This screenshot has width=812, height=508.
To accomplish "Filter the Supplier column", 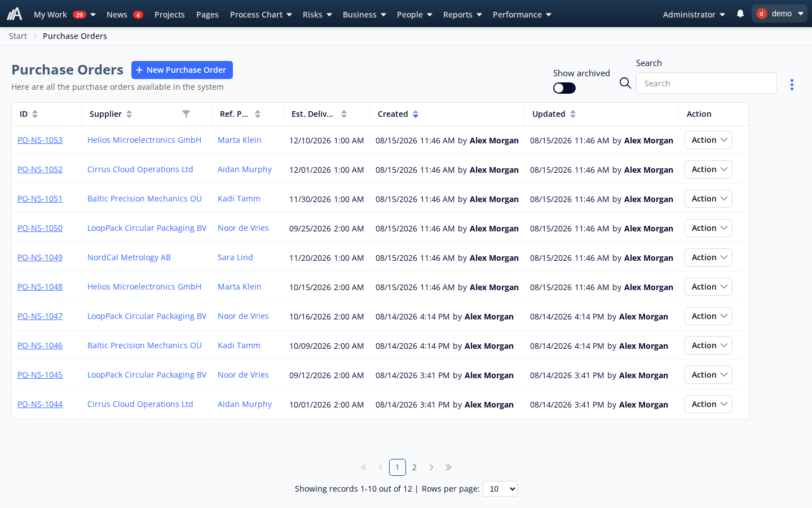I will (186, 114).
